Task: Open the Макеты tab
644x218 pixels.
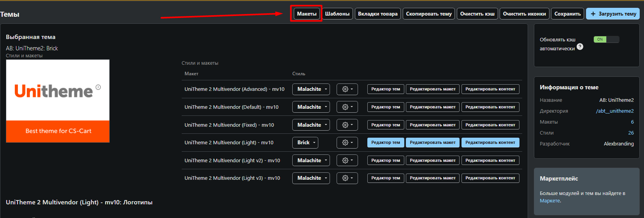Action: pyautogui.click(x=307, y=14)
